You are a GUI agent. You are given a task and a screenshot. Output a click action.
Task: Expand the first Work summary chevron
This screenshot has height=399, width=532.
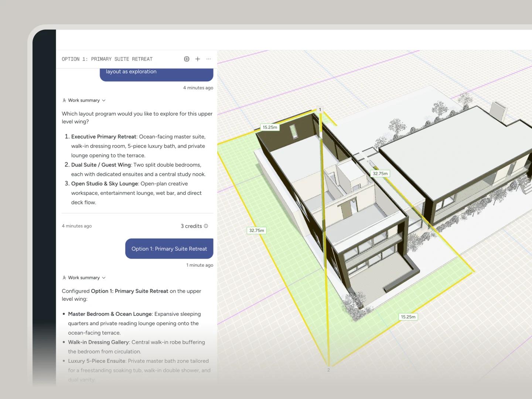coord(104,100)
